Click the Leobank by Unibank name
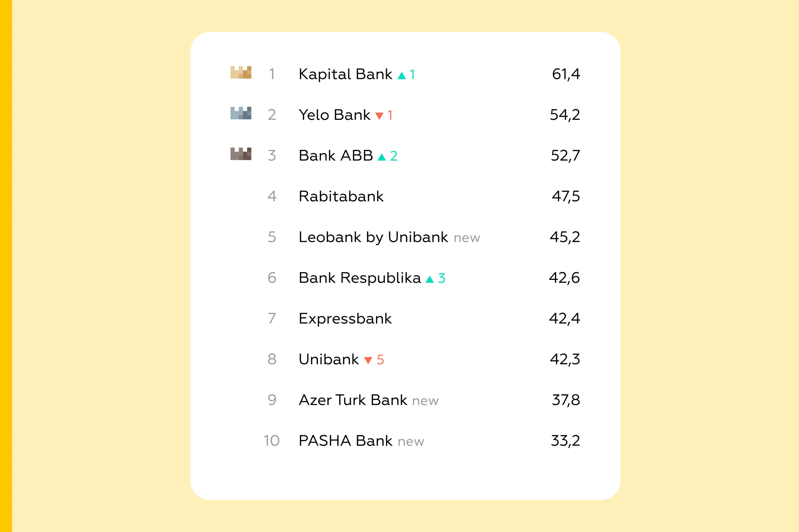 373,237
